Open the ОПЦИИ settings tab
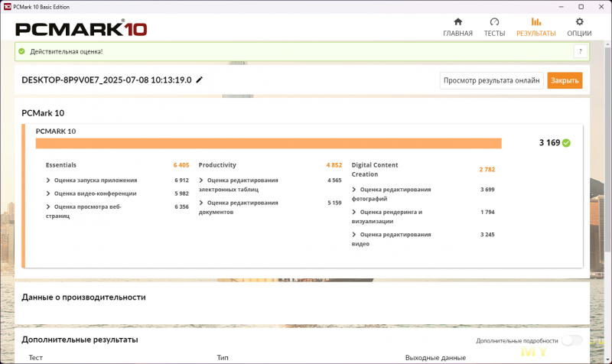Image resolution: width=612 pixels, height=364 pixels. [x=579, y=28]
